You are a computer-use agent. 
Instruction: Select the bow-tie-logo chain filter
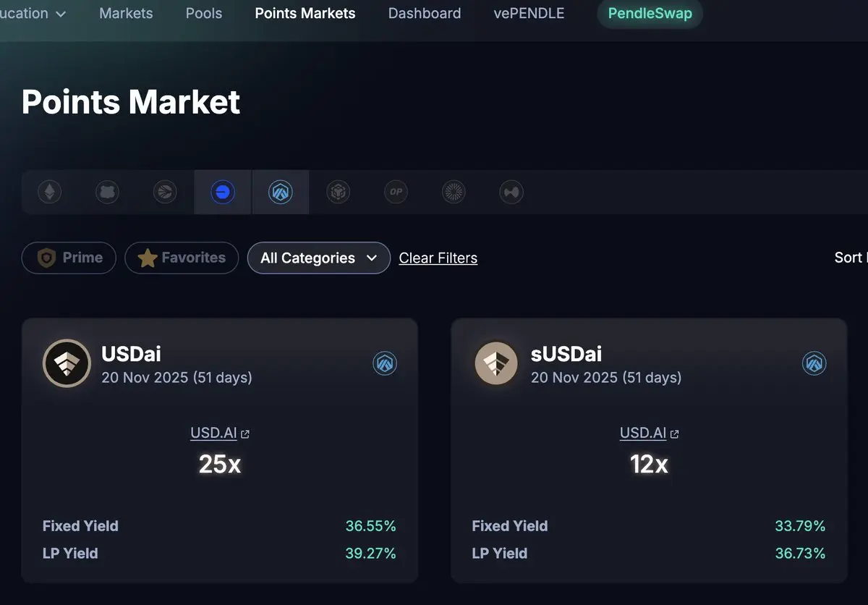pyautogui.click(x=511, y=192)
